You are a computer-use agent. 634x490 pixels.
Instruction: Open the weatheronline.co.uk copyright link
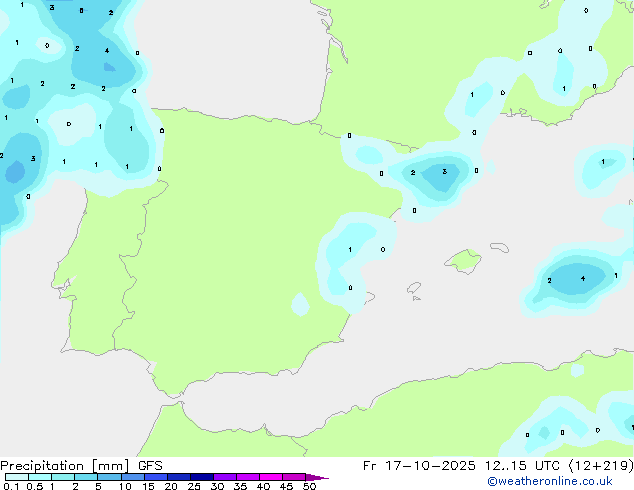(550, 481)
